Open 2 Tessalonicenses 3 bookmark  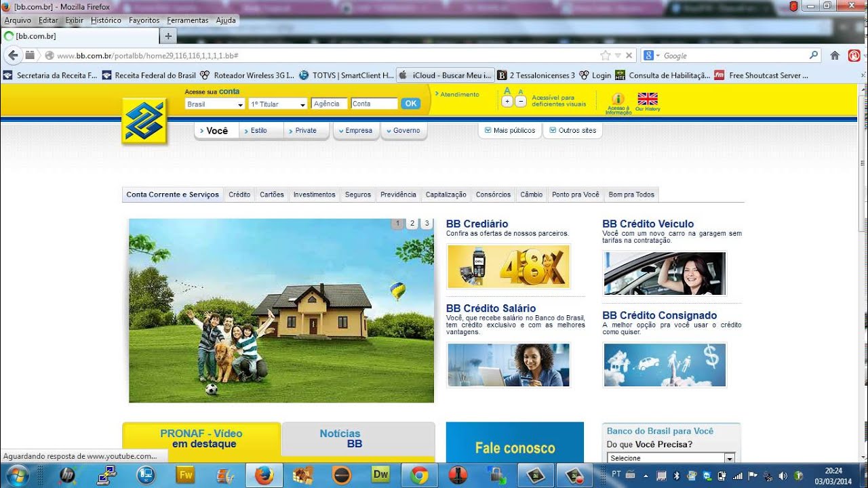pyautogui.click(x=536, y=75)
